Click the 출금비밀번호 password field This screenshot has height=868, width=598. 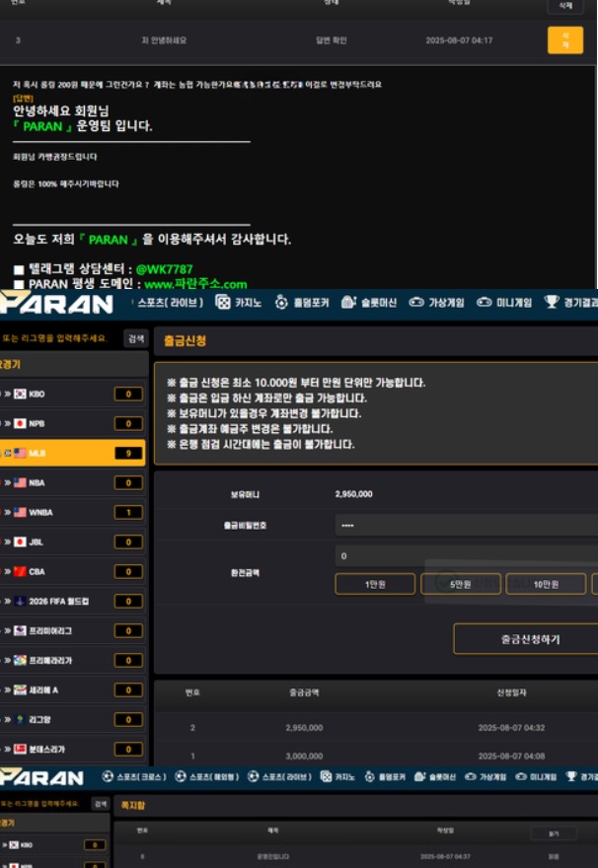466,525
